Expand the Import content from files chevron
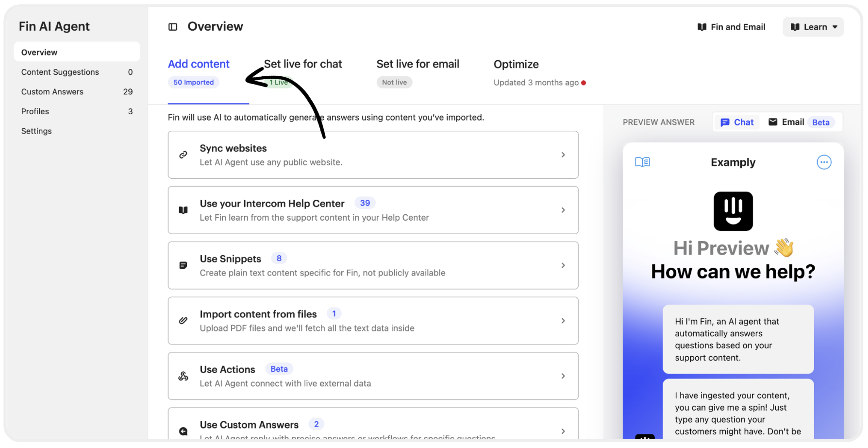868x448 pixels. tap(563, 321)
